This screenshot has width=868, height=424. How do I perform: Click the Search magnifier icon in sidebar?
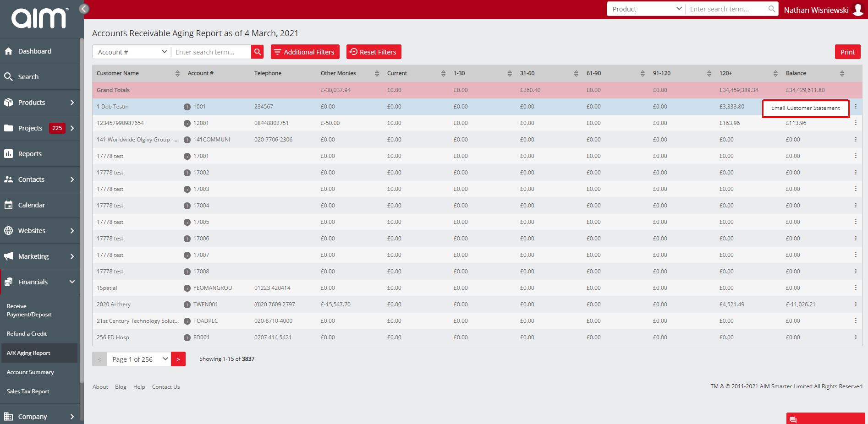pos(8,76)
